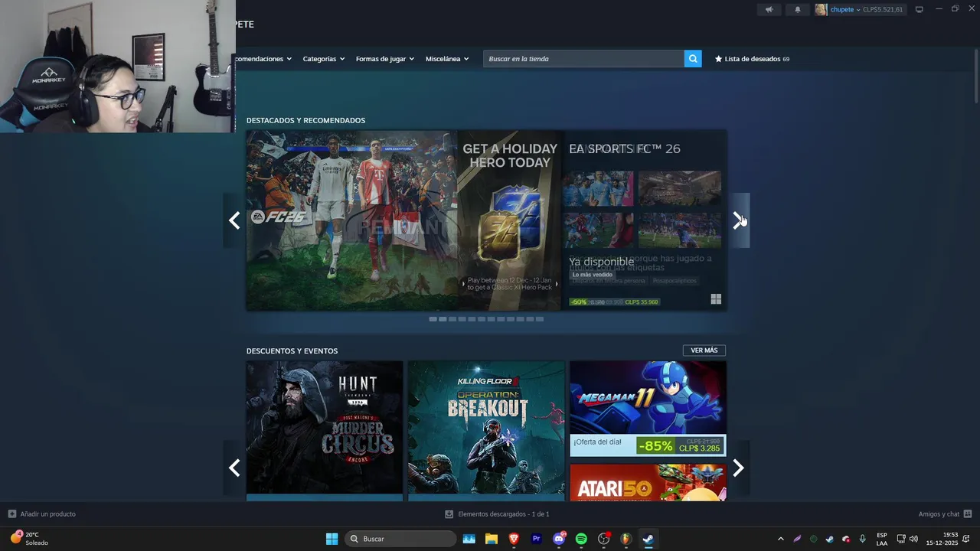Click the Lo más vendido tag

pyautogui.click(x=593, y=275)
